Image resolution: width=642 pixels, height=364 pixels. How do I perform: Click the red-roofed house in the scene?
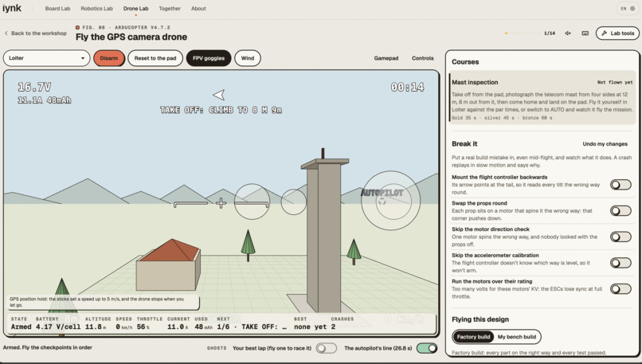(x=168, y=264)
